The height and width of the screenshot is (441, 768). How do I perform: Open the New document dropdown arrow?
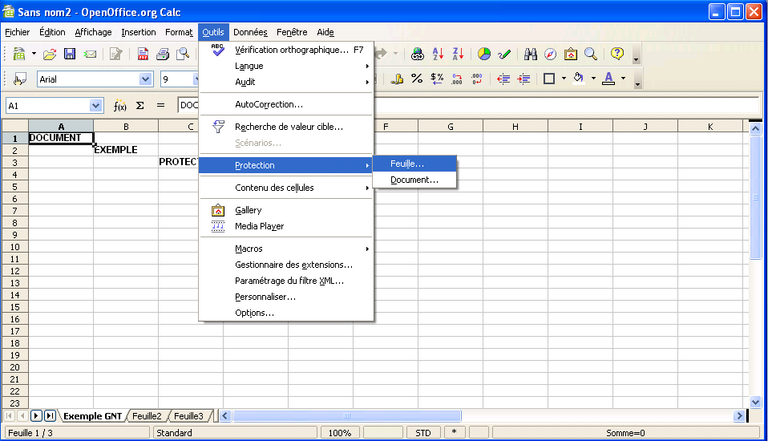point(34,54)
